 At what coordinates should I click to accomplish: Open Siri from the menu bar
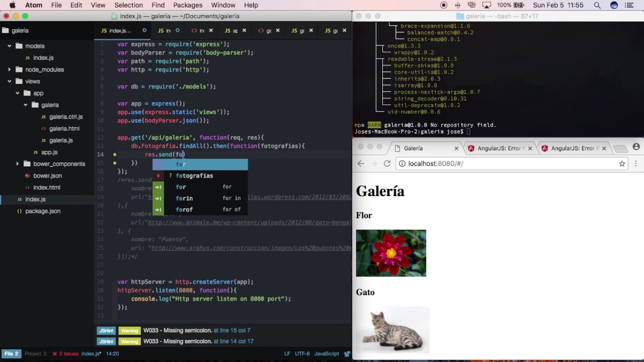coord(614,5)
